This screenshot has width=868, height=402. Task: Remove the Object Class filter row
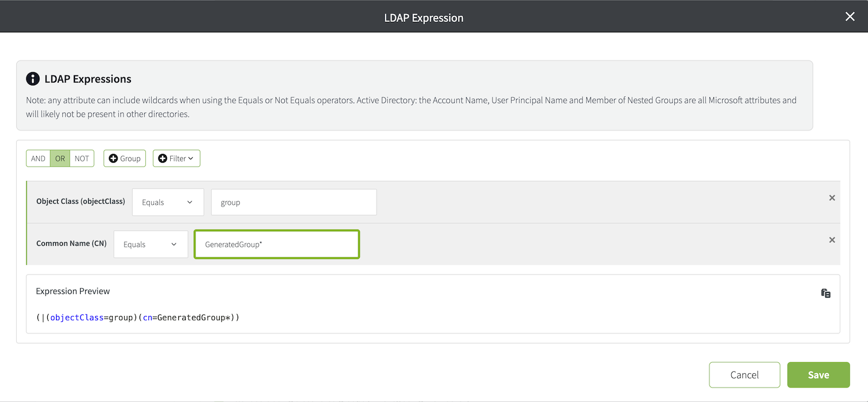pyautogui.click(x=832, y=198)
